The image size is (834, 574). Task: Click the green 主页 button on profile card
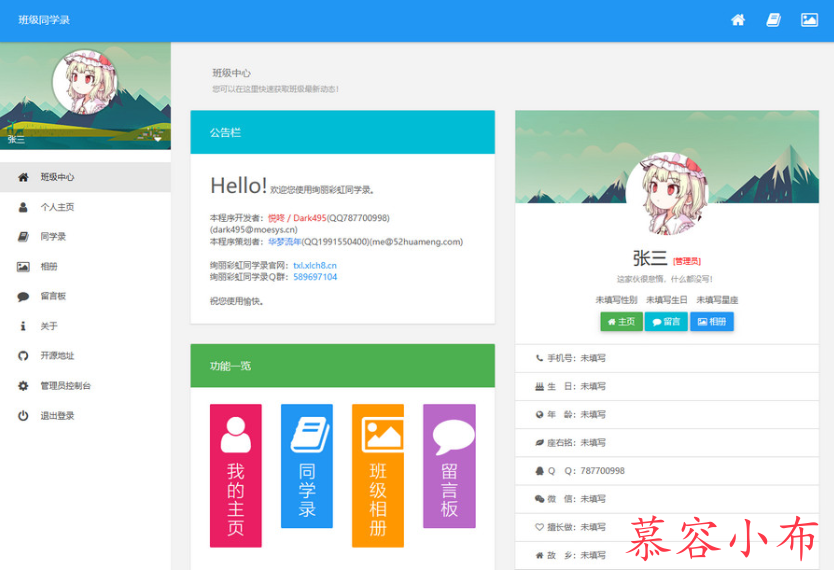point(621,322)
